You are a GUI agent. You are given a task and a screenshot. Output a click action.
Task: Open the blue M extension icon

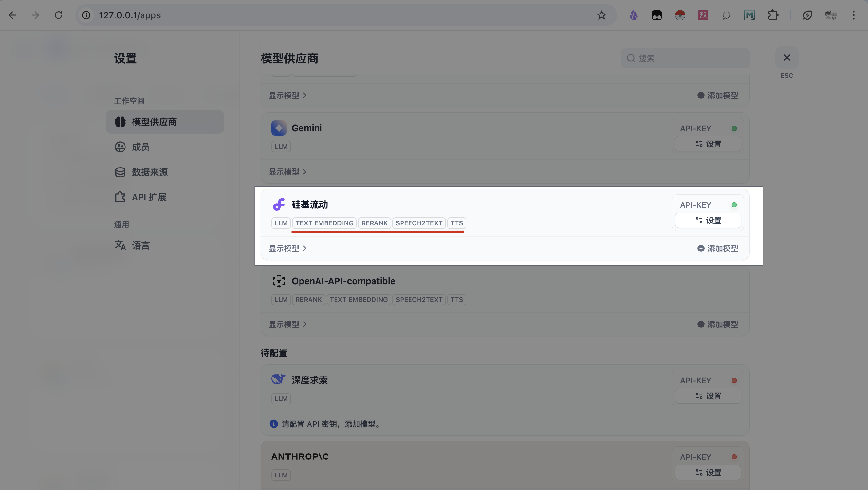pos(749,15)
